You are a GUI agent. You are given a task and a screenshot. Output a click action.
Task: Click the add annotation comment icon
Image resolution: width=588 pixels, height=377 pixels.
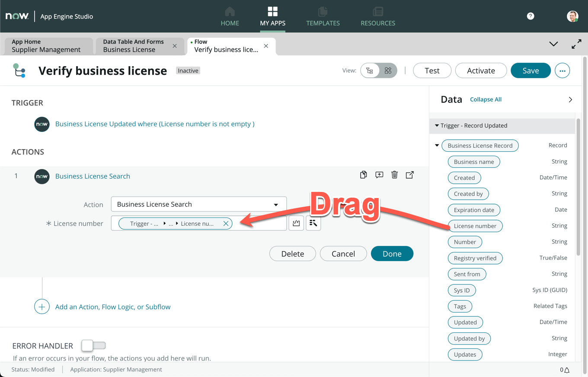pos(379,175)
